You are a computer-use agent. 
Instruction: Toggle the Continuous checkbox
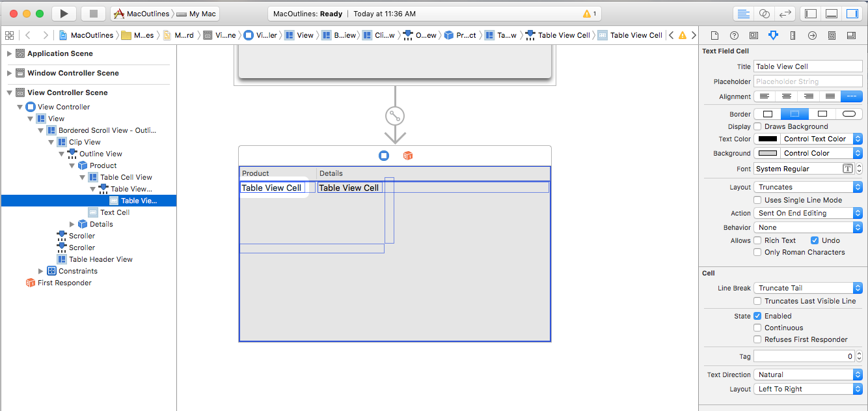[757, 328]
